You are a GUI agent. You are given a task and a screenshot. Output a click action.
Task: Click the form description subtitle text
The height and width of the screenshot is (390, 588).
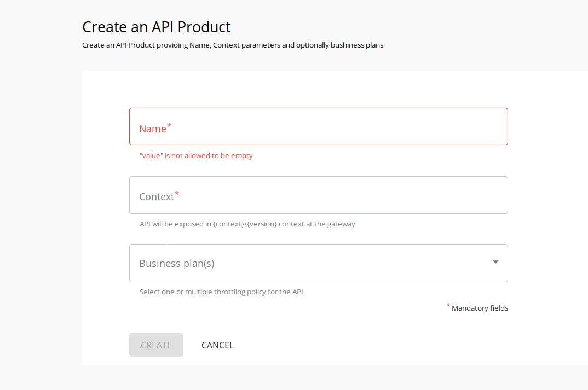[232, 45]
